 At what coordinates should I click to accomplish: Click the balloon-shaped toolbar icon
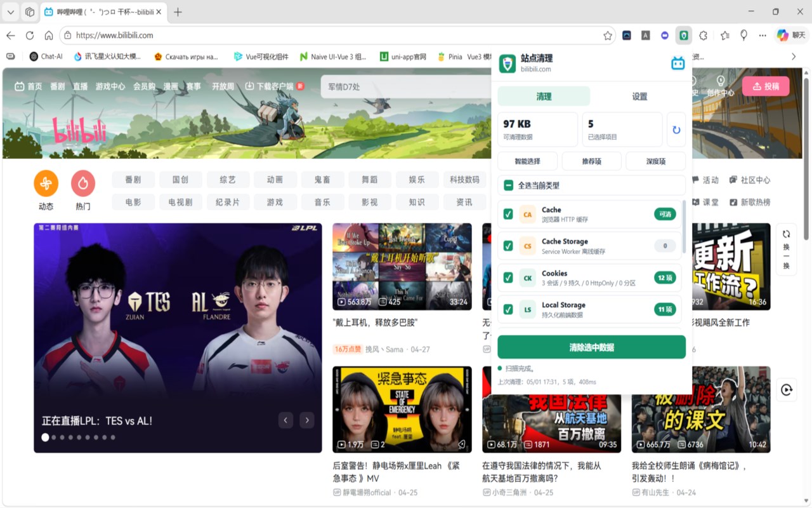743,36
